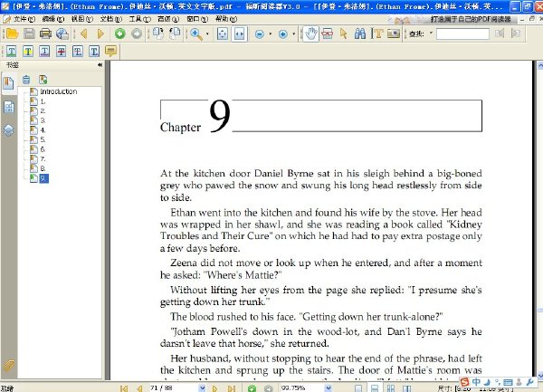Zoom out with blue minus button
The image size is (543, 392).
point(260,33)
